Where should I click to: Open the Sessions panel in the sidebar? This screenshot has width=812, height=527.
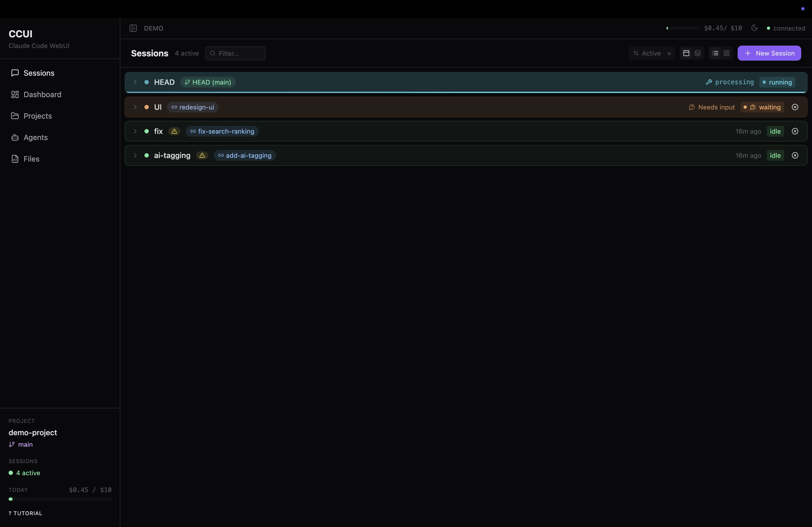39,73
